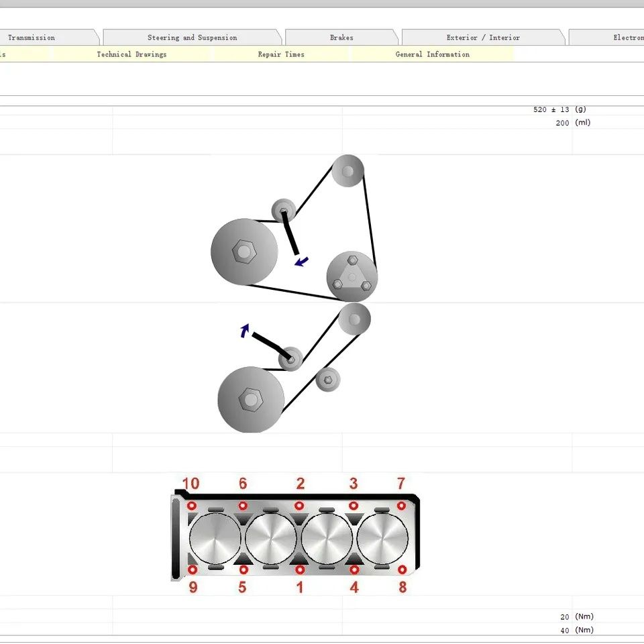Open the Technical Drawings section
The image size is (644, 644).
click(x=132, y=54)
